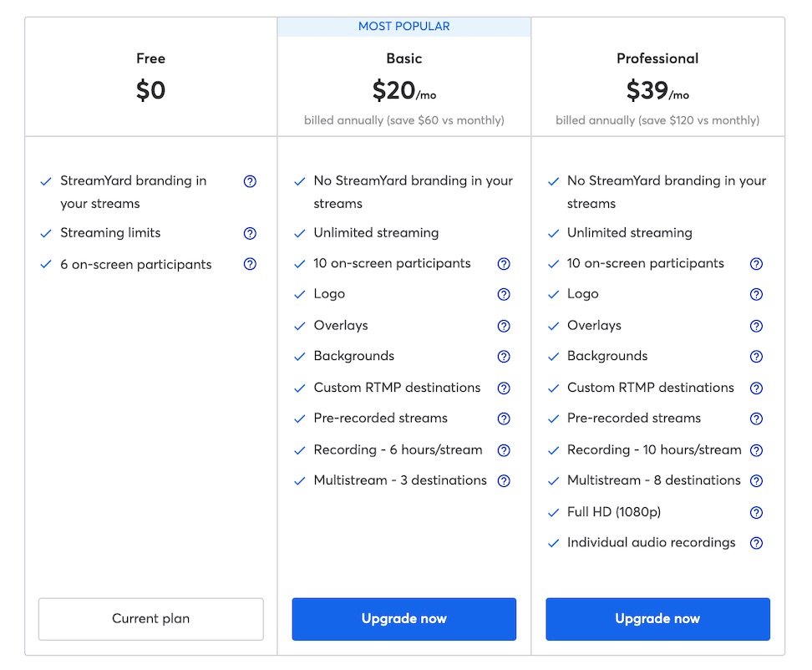This screenshot has width=812, height=670.
Task: Click the $39/mo price
Action: (657, 90)
